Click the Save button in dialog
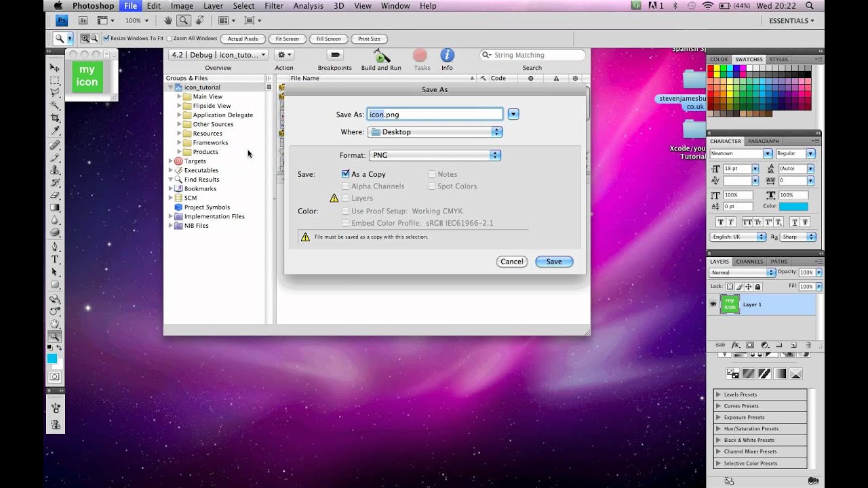The height and width of the screenshot is (488, 868). [x=554, y=262]
